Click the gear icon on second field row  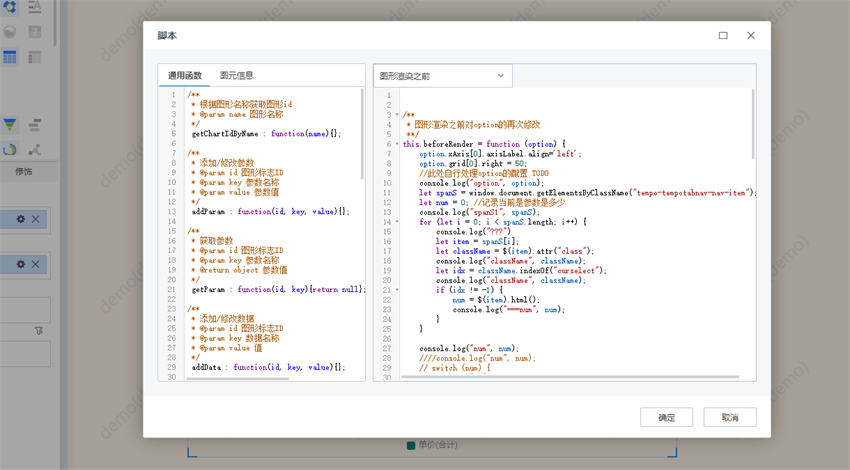(20, 265)
